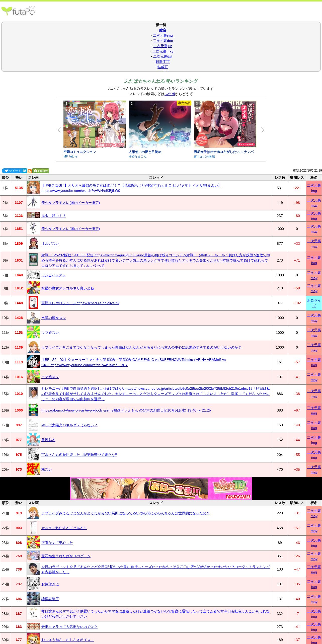Click the futaPo logo
Image resolution: width=322 pixels, height=644 pixels.
pos(18,11)
